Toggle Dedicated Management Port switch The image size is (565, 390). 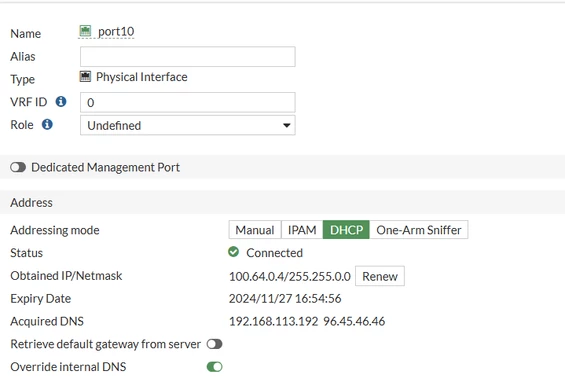point(18,167)
